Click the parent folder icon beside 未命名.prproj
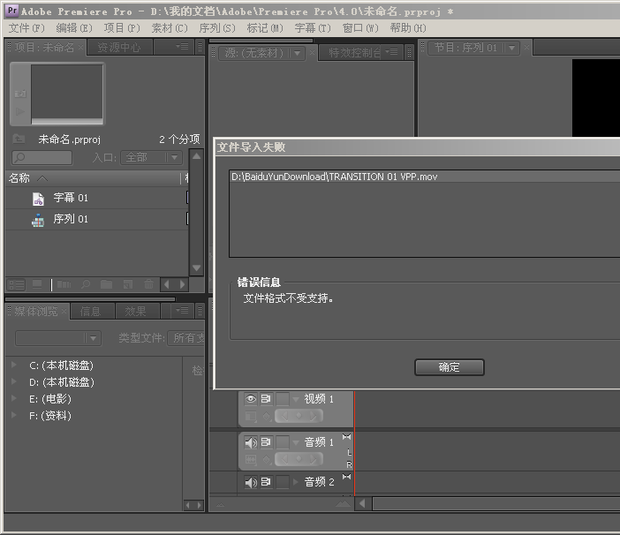Image resolution: width=620 pixels, height=535 pixels. point(19,139)
